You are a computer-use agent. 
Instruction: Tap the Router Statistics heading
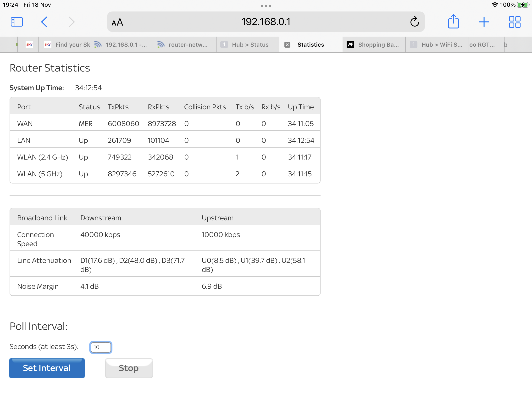point(50,68)
